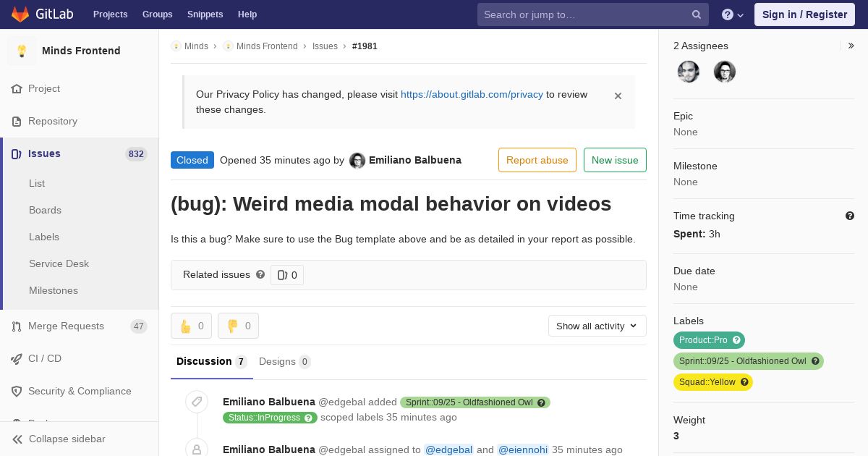
Task: Click the Project home icon in sidebar
Action: tap(17, 89)
